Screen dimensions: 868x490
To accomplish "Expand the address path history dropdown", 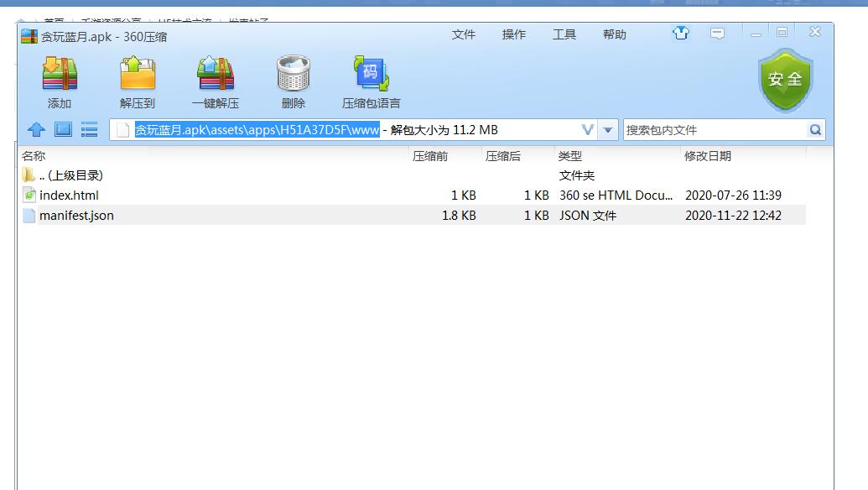I will point(588,130).
